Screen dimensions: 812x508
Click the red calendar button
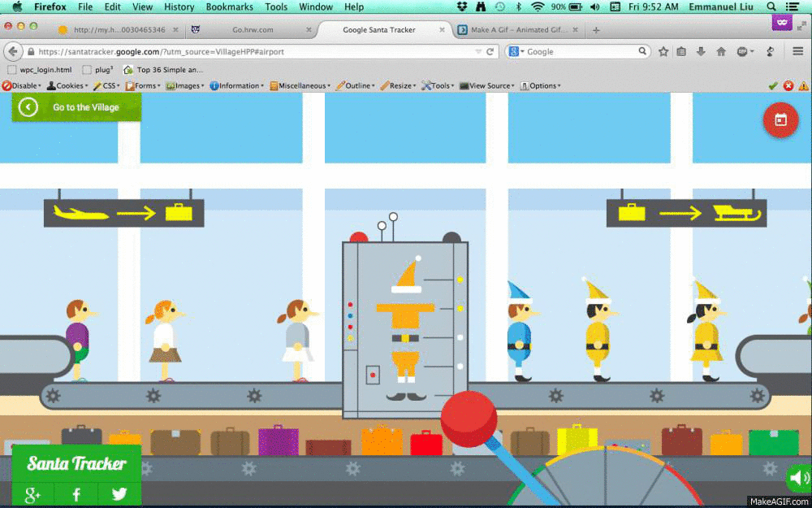tap(780, 119)
